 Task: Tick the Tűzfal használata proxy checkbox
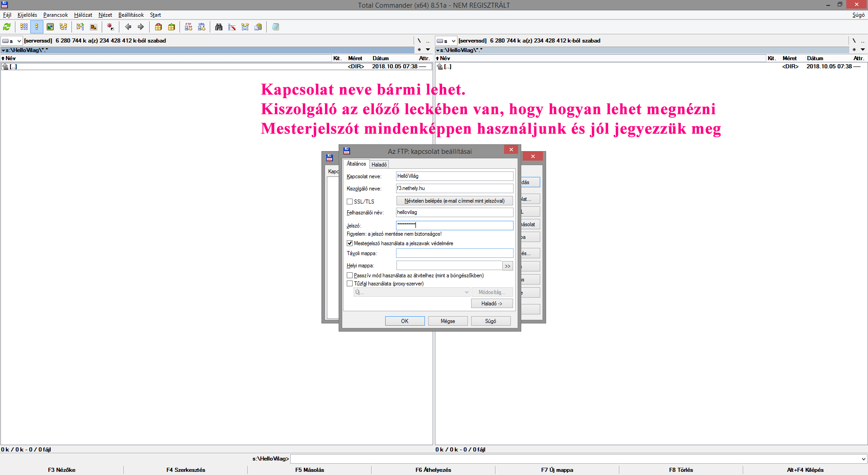point(350,284)
